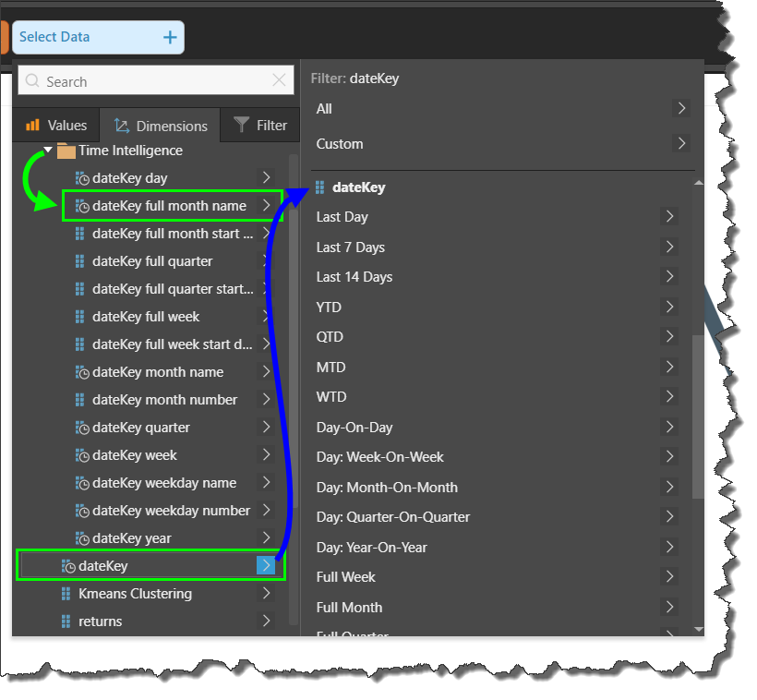Click grid icon beside dateKey full week start
The width and height of the screenshot is (757, 700).
[79, 344]
